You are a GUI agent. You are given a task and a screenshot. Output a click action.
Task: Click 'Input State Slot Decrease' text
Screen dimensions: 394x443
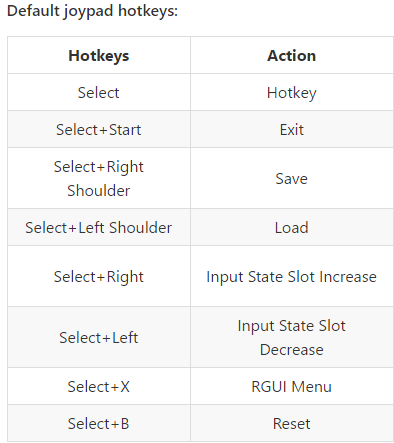coord(292,337)
